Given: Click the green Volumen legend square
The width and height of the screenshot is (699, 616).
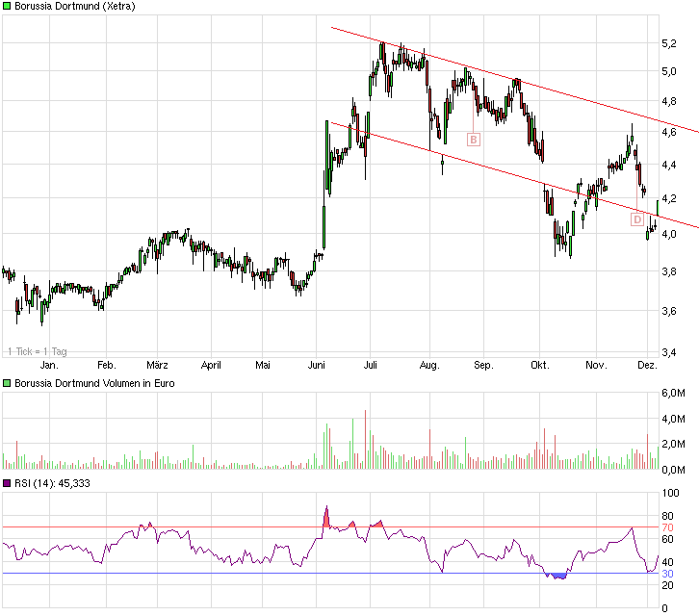Looking at the screenshot, I should (7, 384).
